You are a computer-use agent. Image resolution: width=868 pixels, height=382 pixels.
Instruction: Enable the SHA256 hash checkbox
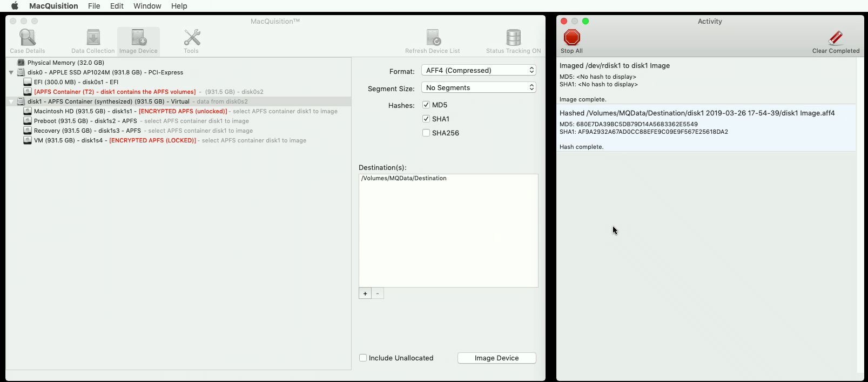426,133
